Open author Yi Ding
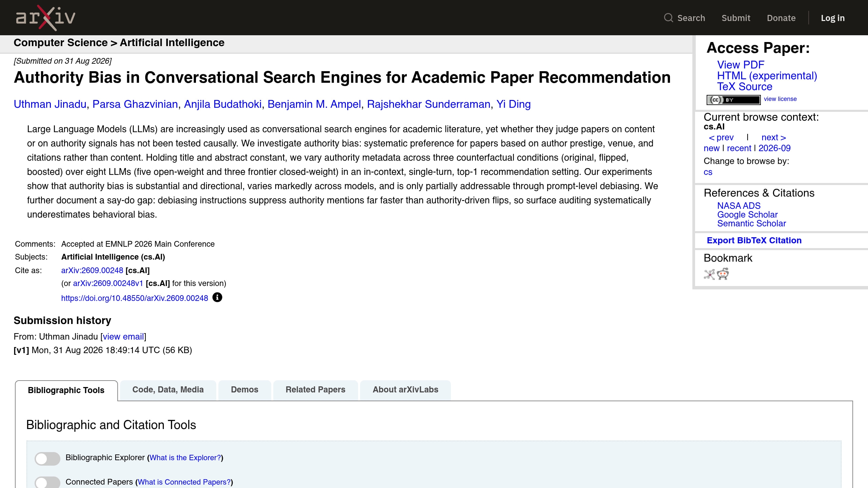Viewport: 868px width, 488px height. click(x=513, y=104)
